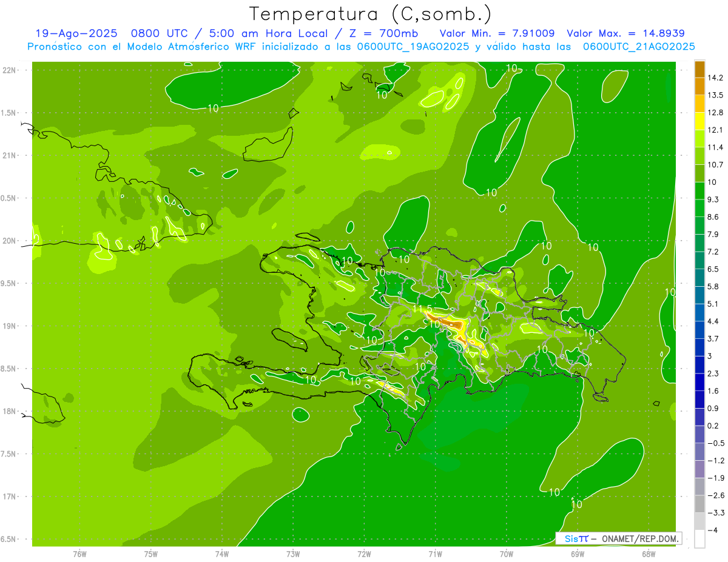The height and width of the screenshot is (562, 728).
Task: Click the green swatch between 8.6 and 9.3
Action: pos(699,208)
